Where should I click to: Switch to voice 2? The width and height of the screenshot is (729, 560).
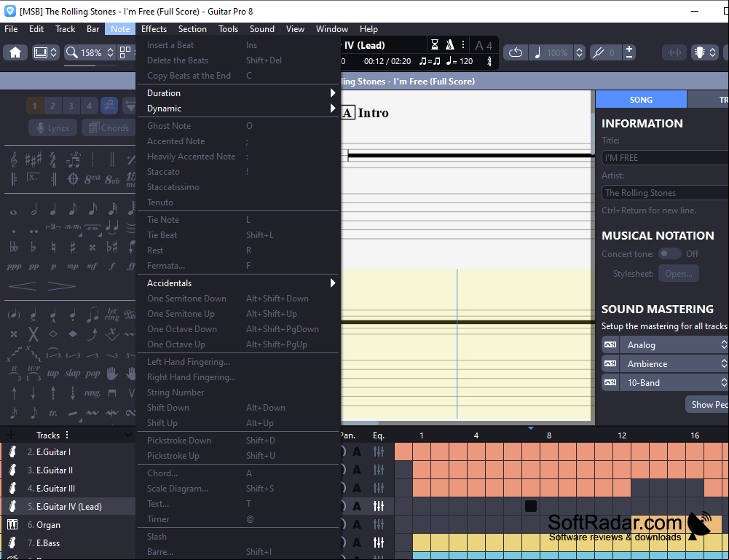click(x=52, y=106)
